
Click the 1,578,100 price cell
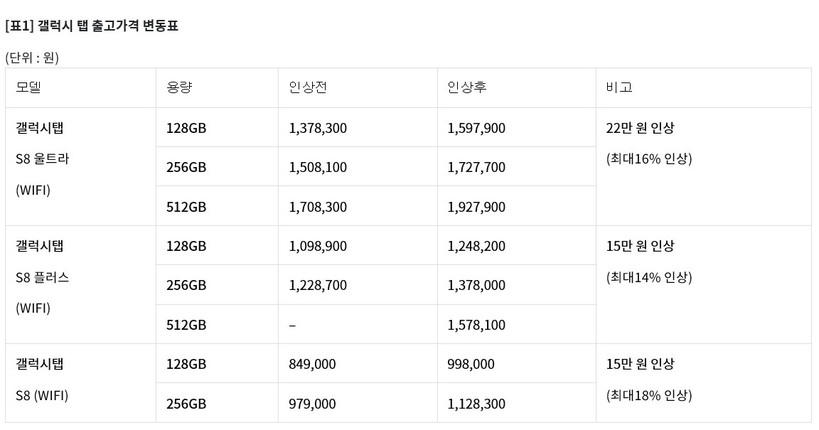tap(476, 325)
